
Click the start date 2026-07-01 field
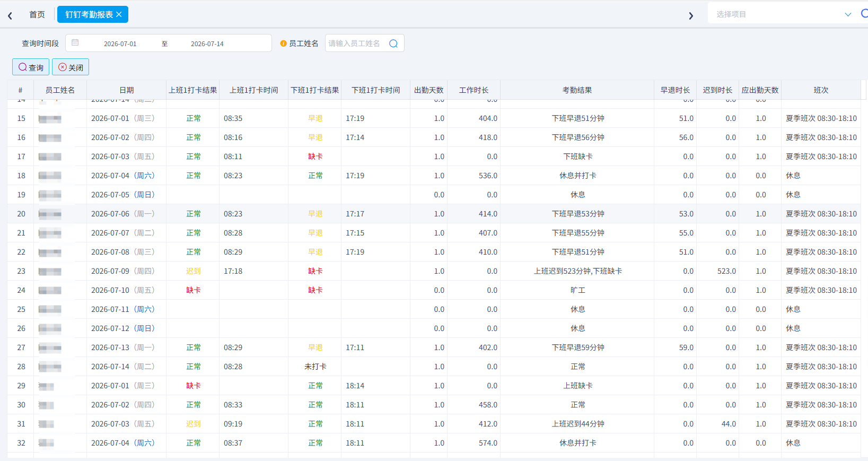click(120, 44)
